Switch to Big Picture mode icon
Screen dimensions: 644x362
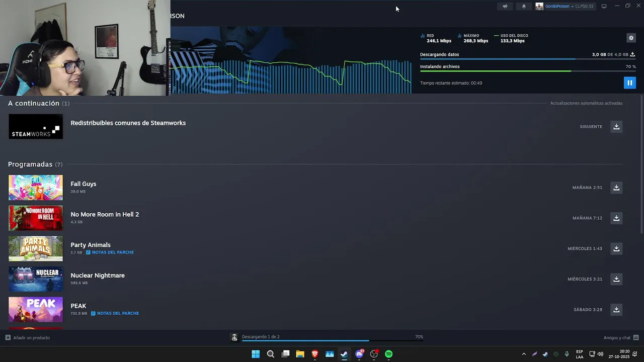tap(604, 6)
